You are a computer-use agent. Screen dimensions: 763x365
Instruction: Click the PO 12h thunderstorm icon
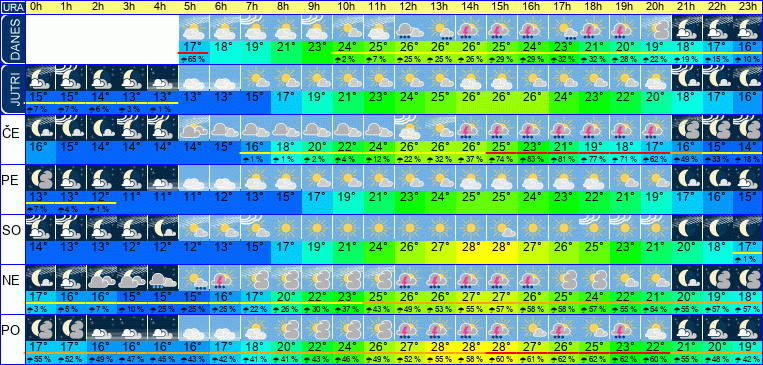click(x=410, y=328)
